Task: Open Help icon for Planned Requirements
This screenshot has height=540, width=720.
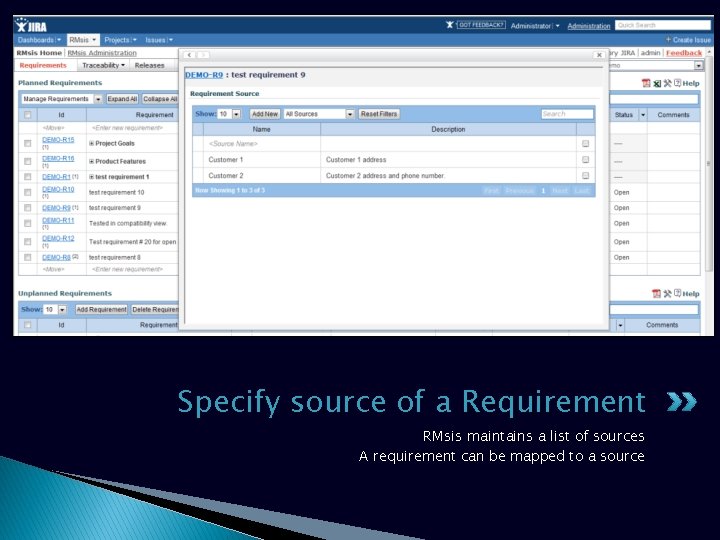Action: pos(677,83)
